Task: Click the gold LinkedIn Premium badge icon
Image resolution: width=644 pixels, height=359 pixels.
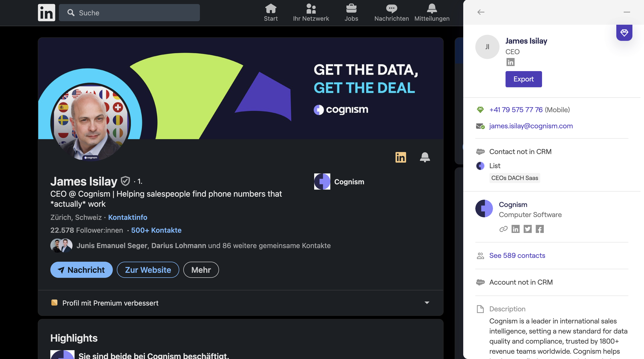Action: click(401, 157)
